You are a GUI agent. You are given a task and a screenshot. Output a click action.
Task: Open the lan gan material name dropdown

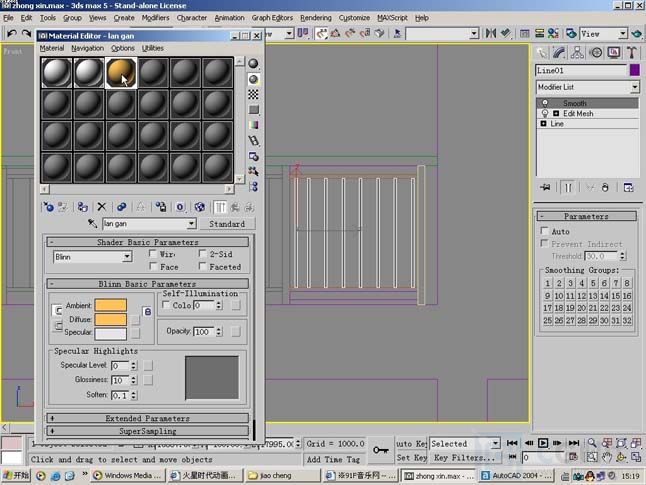pos(191,224)
